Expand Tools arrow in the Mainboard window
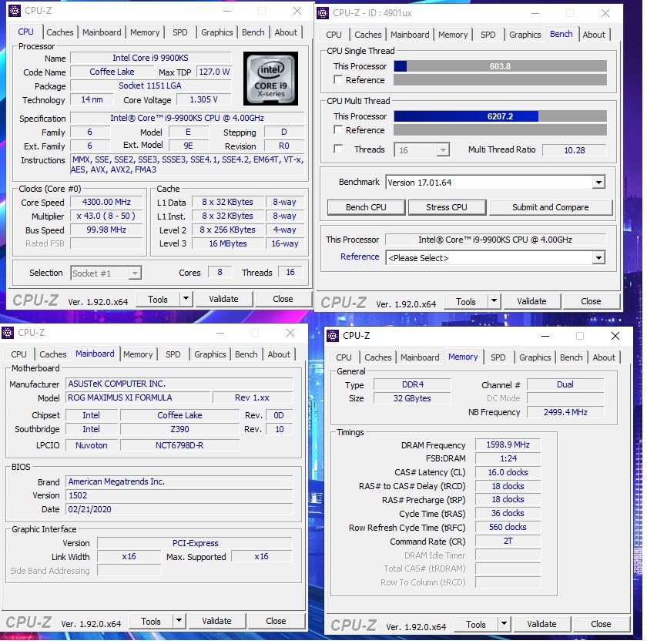Screen dimensions: 647x644 click(179, 620)
